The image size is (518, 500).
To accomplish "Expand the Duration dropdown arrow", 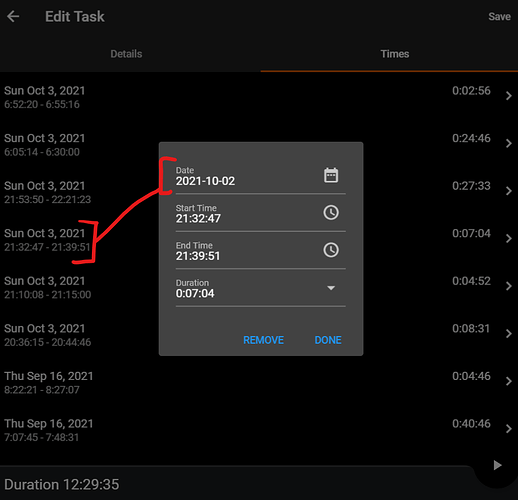I will 331,288.
